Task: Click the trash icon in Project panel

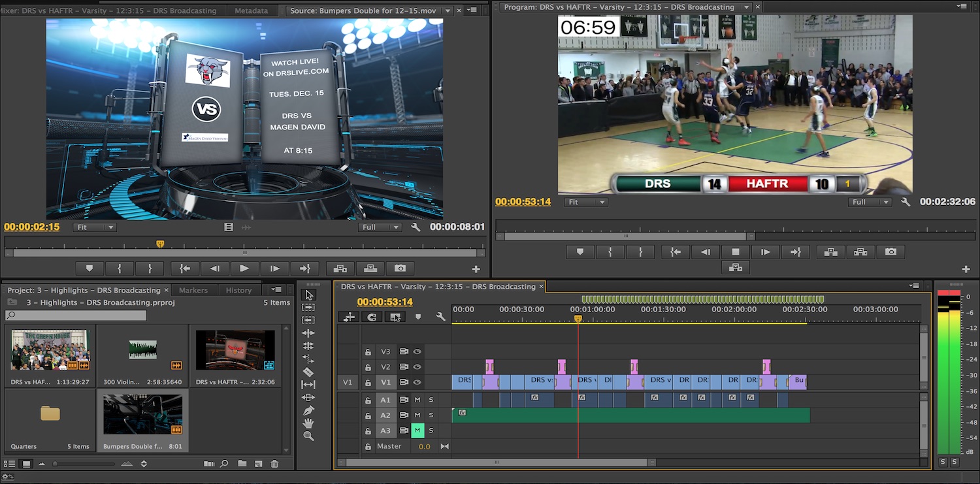Action: [274, 464]
